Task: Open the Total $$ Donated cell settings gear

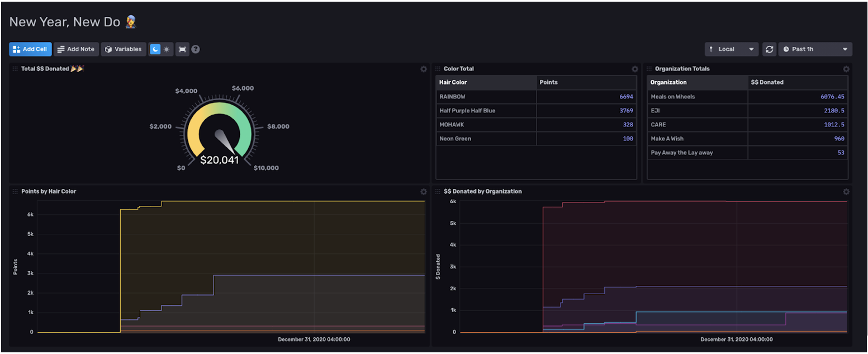Action: pyautogui.click(x=425, y=69)
